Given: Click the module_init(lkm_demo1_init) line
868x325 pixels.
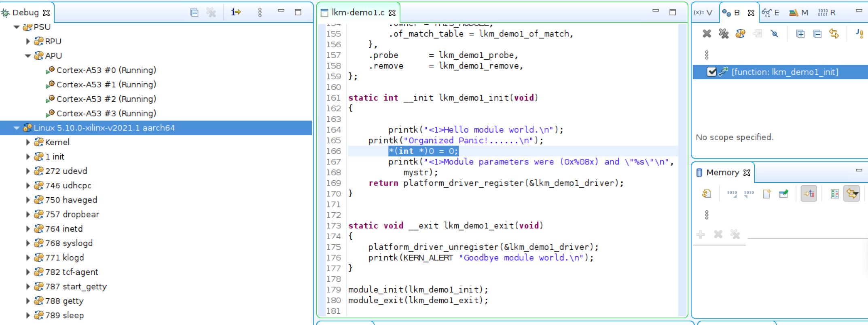Looking at the screenshot, I should coord(418,290).
